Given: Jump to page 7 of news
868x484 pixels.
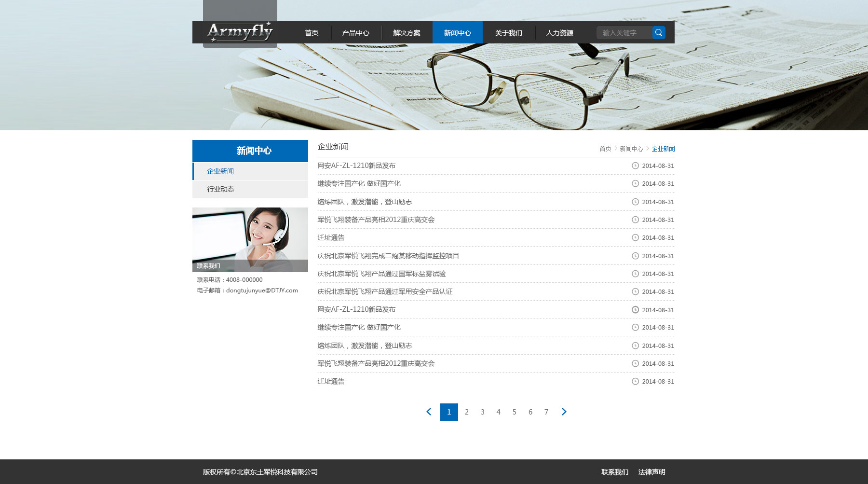Looking at the screenshot, I should click(x=546, y=412).
